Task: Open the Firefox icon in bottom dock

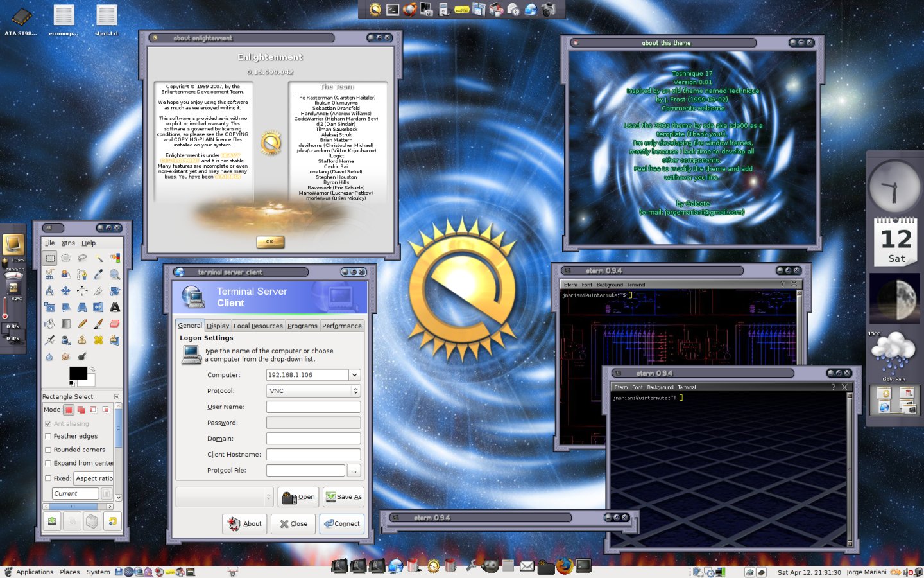Action: coord(565,566)
